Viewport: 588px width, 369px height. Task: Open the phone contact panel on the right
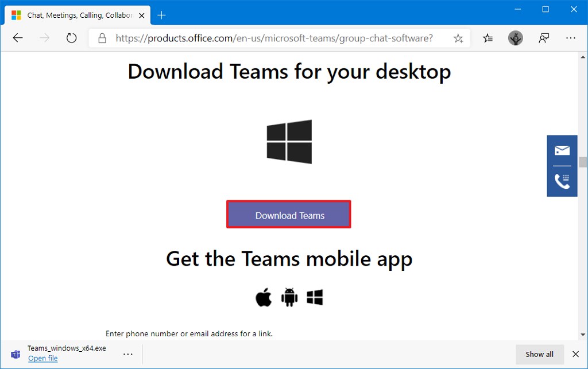click(562, 181)
